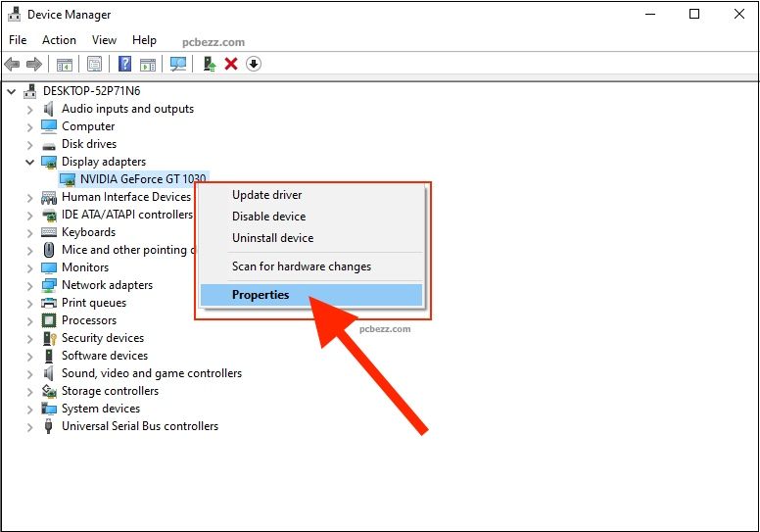This screenshot has width=760, height=532.
Task: Select the Processors tree item
Action: click(88, 320)
